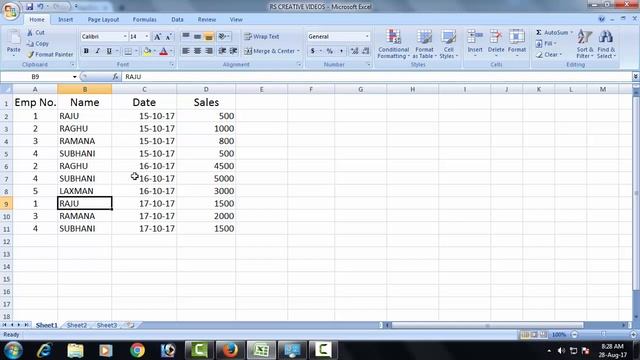Click Insert cells button
Viewport: 640px width, 360px height.
coord(475,42)
